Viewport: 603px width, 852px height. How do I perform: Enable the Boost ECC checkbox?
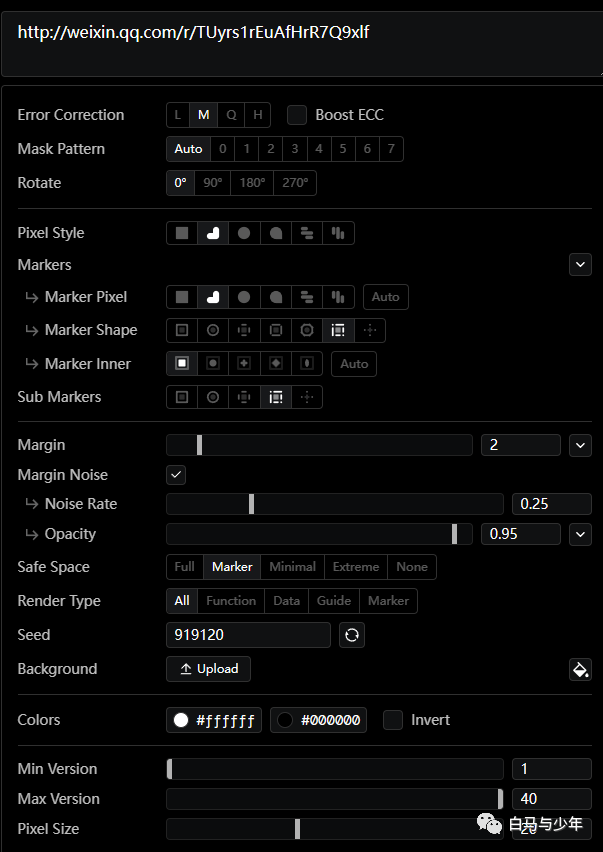click(297, 115)
